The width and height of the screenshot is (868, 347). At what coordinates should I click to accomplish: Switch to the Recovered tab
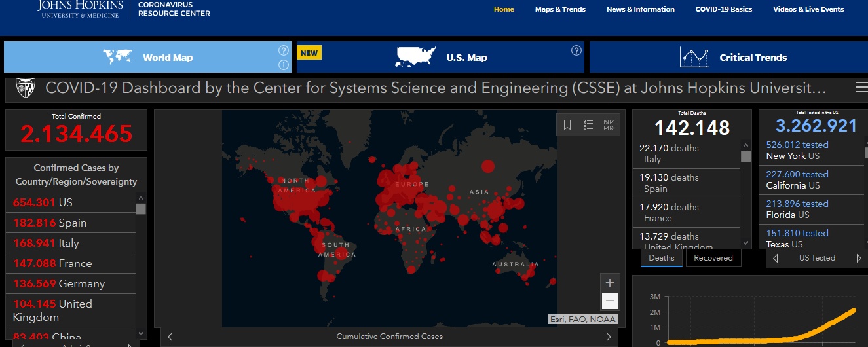713,258
